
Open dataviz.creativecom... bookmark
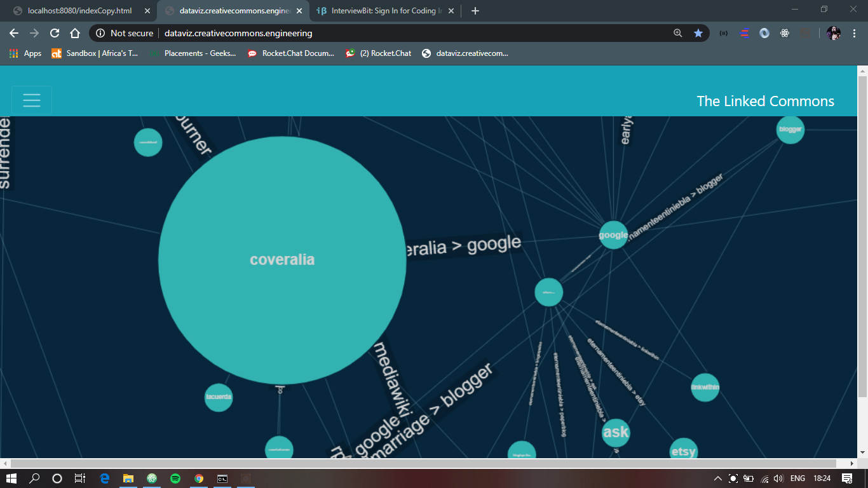(465, 53)
